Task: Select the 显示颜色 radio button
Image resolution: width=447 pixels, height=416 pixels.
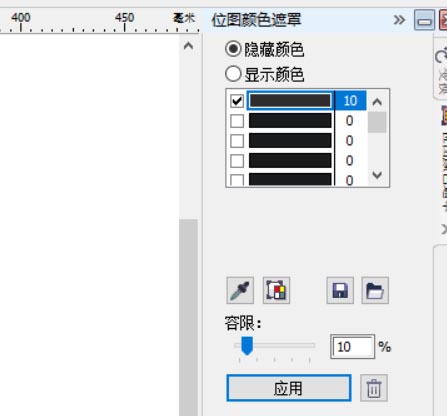Action: pyautogui.click(x=233, y=74)
